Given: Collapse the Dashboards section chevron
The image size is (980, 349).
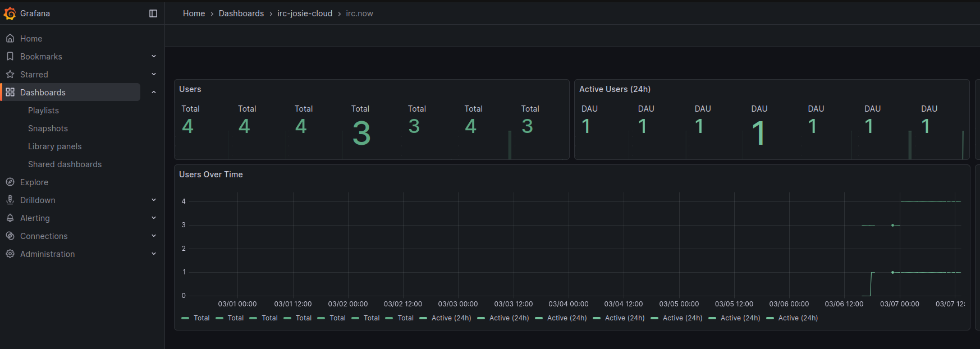Looking at the screenshot, I should click(x=154, y=93).
